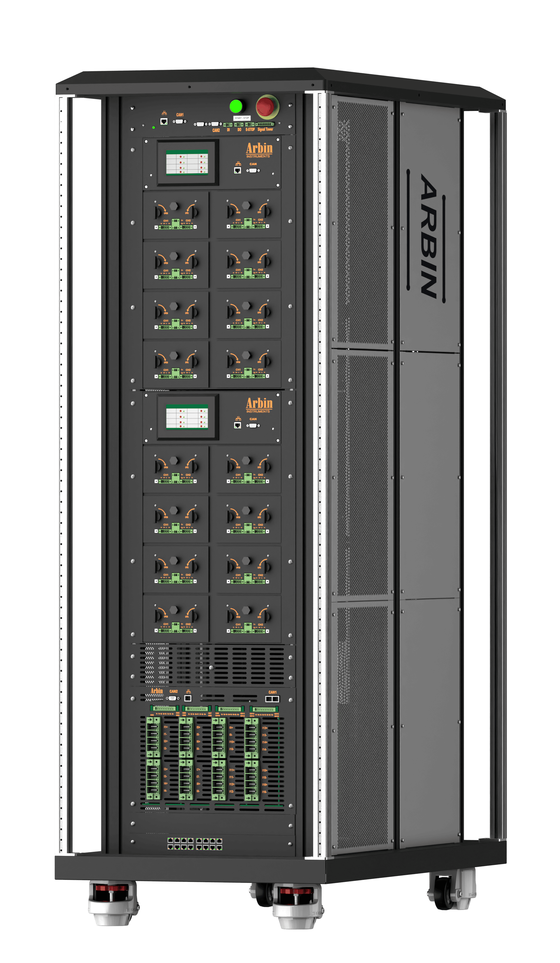This screenshot has height=963, width=560.
Task: Click the I6- terminal label
Action: (x=198, y=749)
